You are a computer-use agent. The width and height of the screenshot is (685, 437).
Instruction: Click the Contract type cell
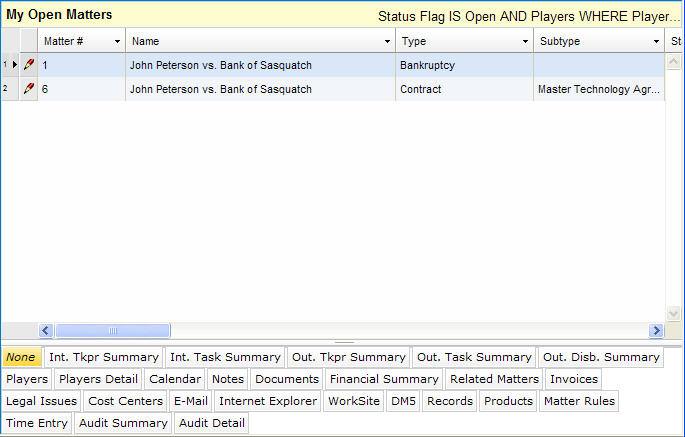pyautogui.click(x=464, y=89)
